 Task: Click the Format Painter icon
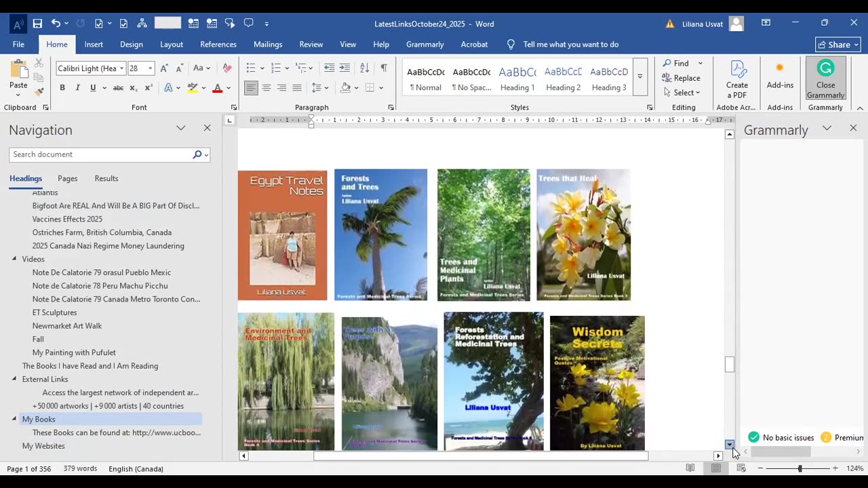coord(39,91)
